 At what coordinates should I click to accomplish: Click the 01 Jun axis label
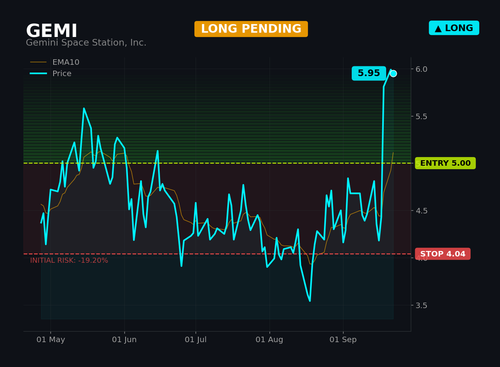(x=124, y=340)
